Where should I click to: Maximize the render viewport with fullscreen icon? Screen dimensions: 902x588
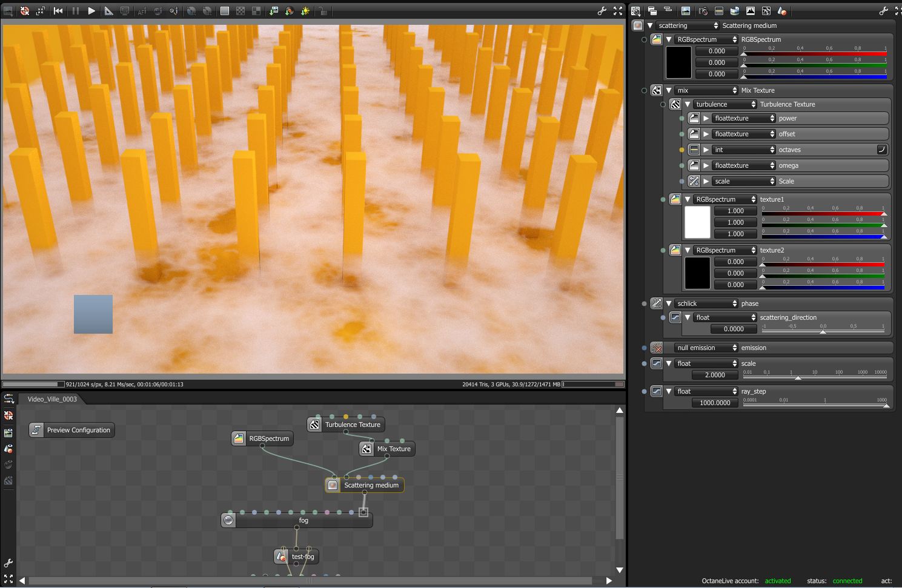point(618,11)
